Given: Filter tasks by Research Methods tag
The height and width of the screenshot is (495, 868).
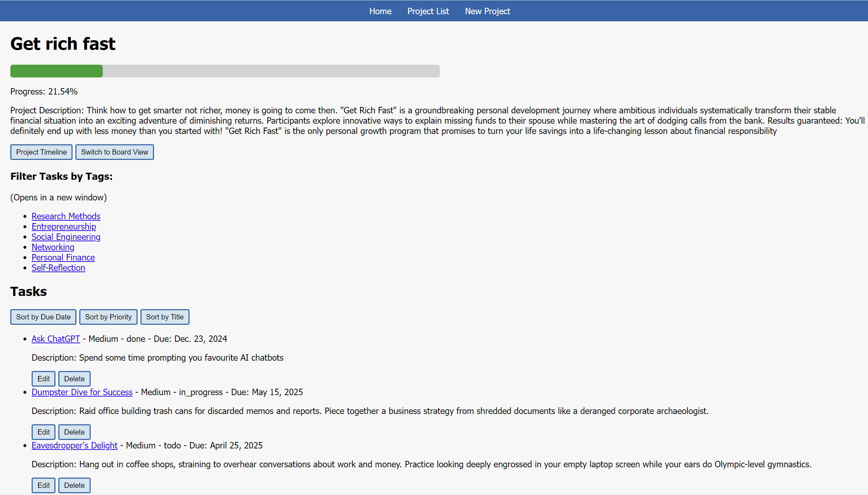Looking at the screenshot, I should (x=66, y=216).
